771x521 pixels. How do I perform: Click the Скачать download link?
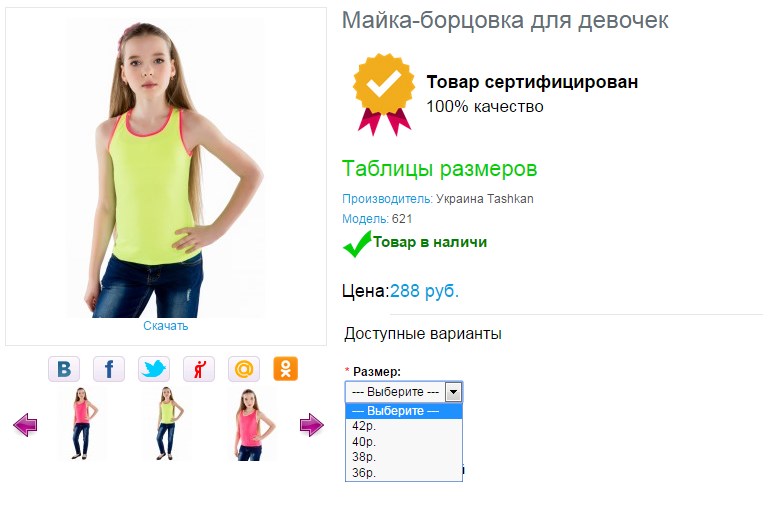[x=166, y=326]
